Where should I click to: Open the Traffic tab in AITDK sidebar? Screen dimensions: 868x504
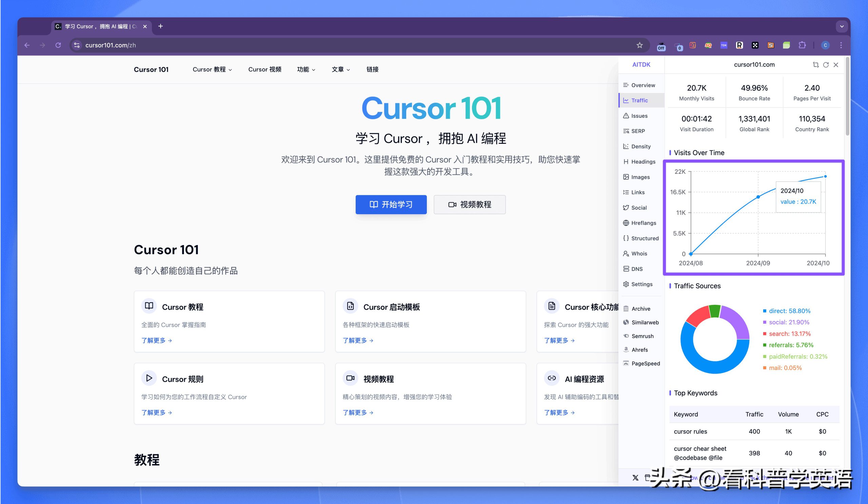click(639, 100)
